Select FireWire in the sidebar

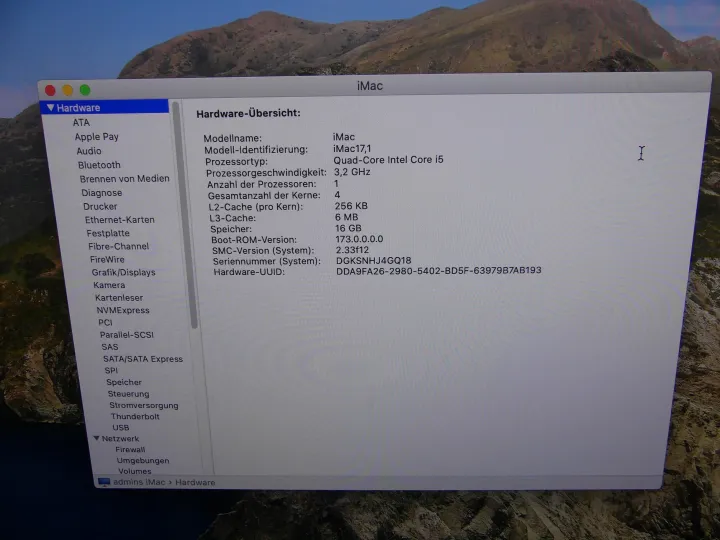pos(107,259)
